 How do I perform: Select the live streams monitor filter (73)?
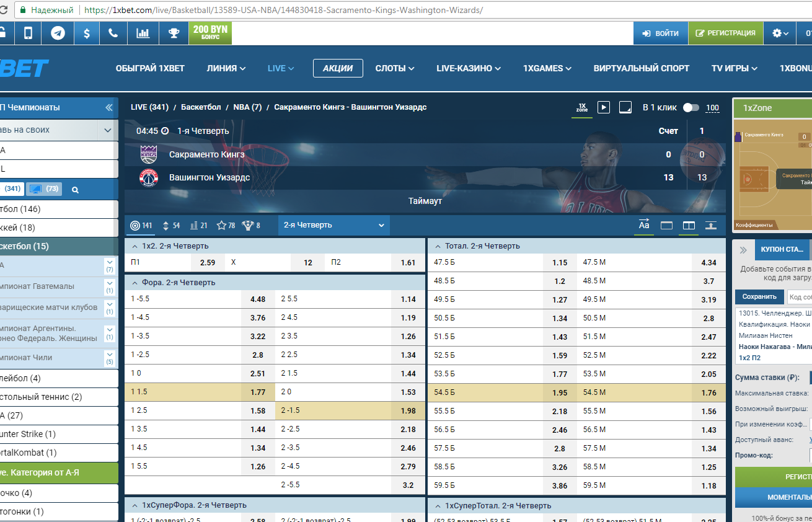tap(43, 189)
